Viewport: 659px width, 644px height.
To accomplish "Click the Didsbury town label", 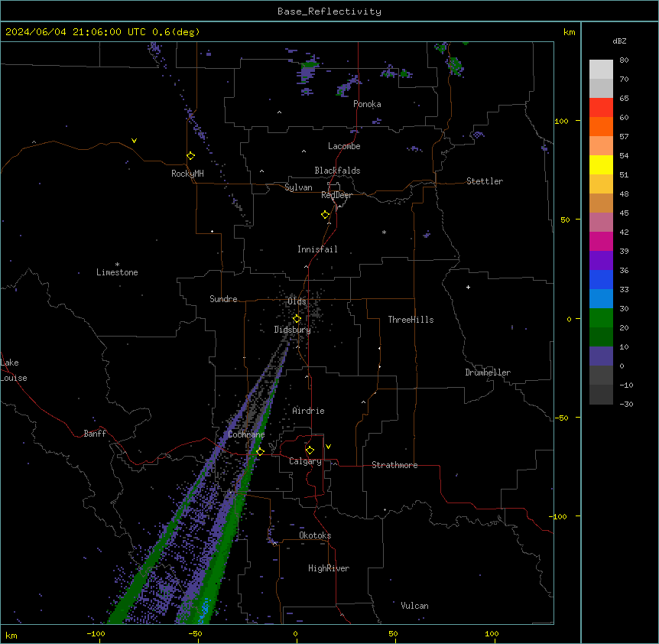I will click(x=293, y=330).
